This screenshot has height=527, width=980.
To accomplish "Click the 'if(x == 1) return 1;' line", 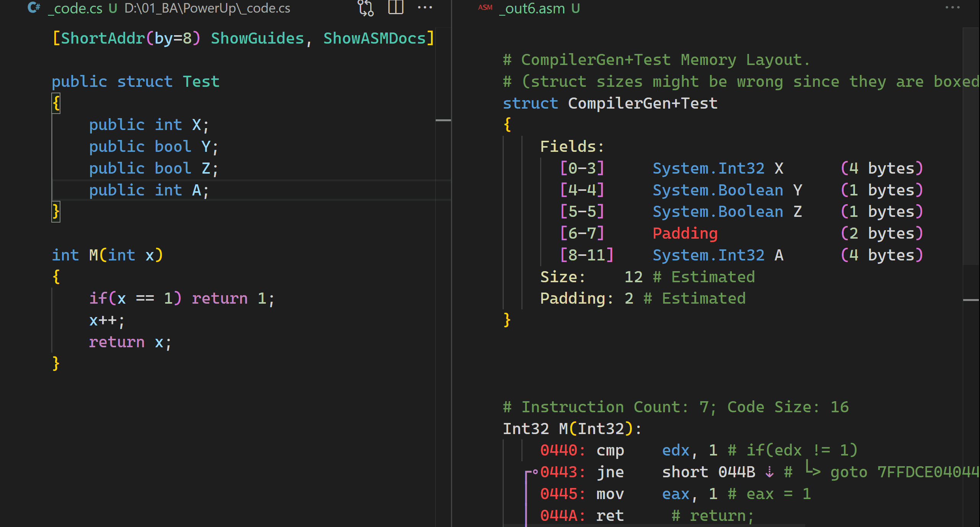I will pos(181,298).
